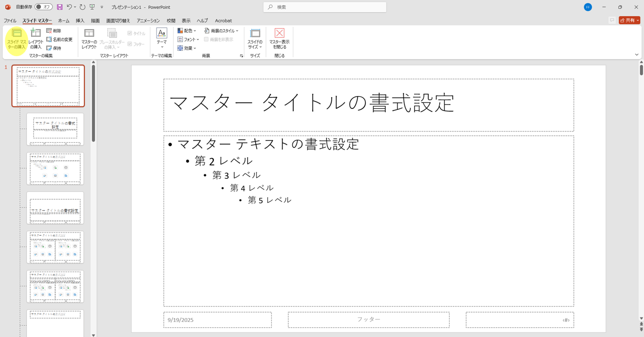Click the Rename (名前の変更) button
Image resolution: width=644 pixels, height=337 pixels.
click(x=60, y=40)
